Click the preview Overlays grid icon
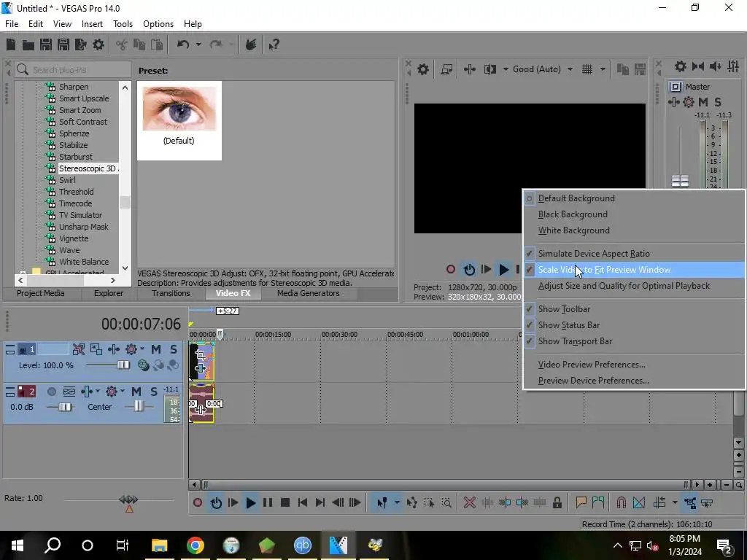This screenshot has height=560, width=747. (x=587, y=69)
